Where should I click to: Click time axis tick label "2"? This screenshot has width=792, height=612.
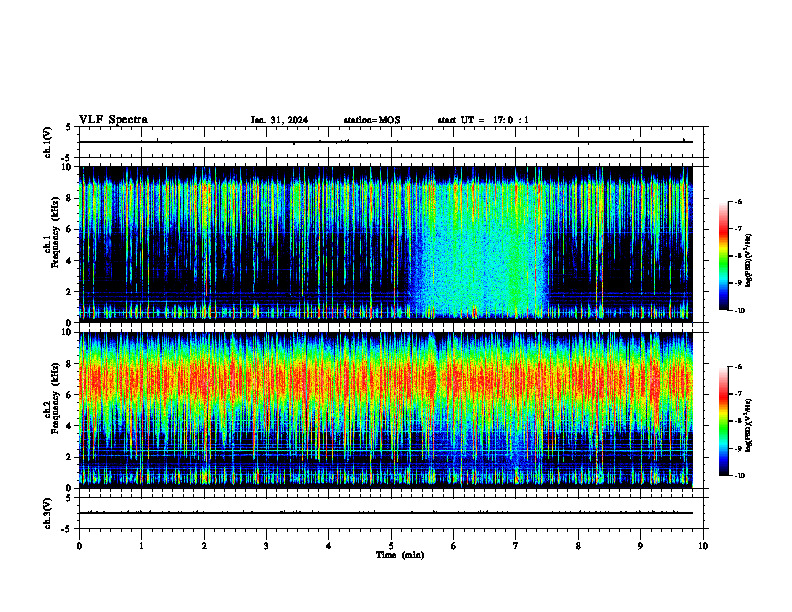coord(204,546)
